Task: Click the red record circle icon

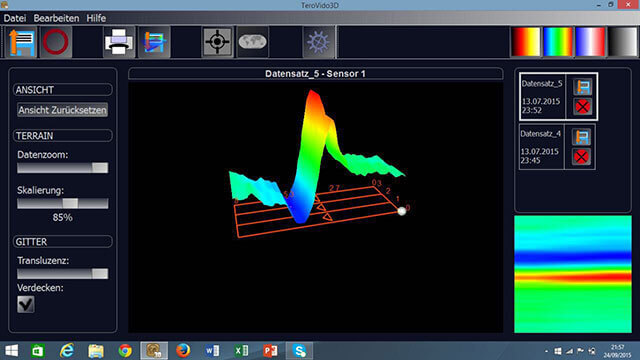Action: click(56, 42)
